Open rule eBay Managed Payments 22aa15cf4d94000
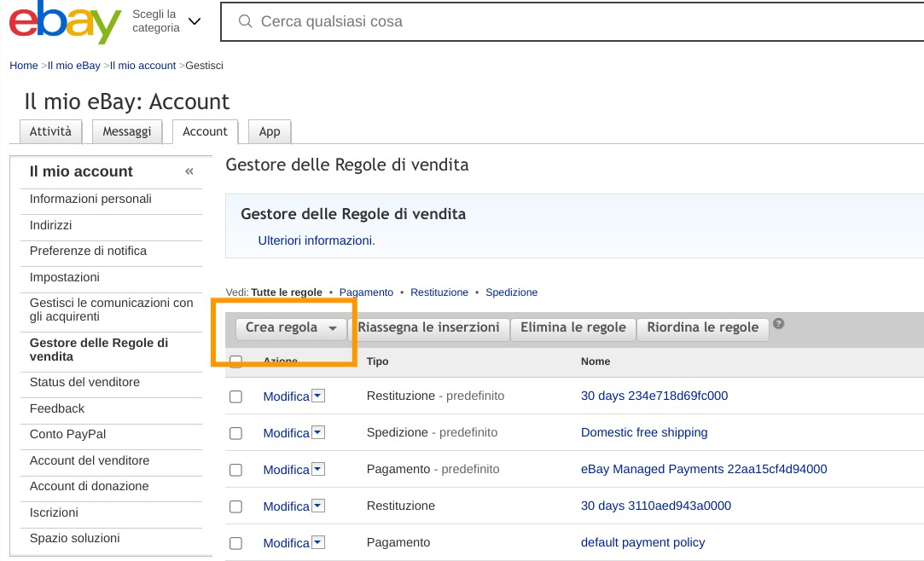Viewport: 924px width, 561px height. pos(704,469)
